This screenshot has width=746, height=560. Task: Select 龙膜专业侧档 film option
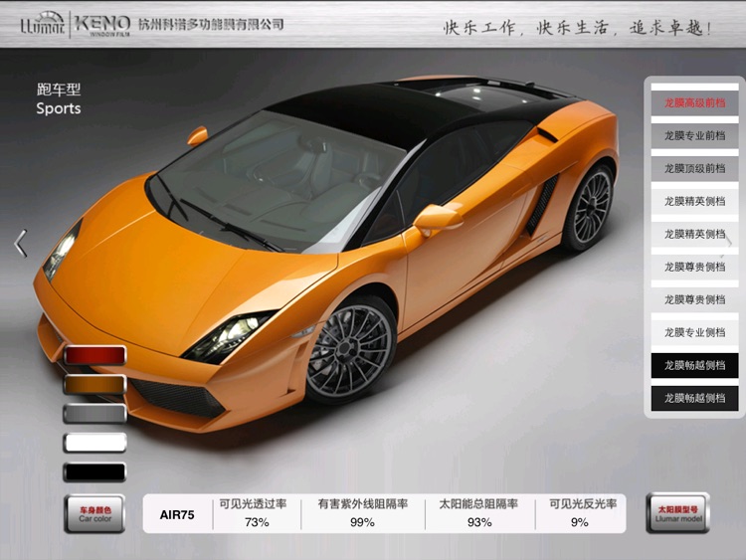pyautogui.click(x=694, y=332)
